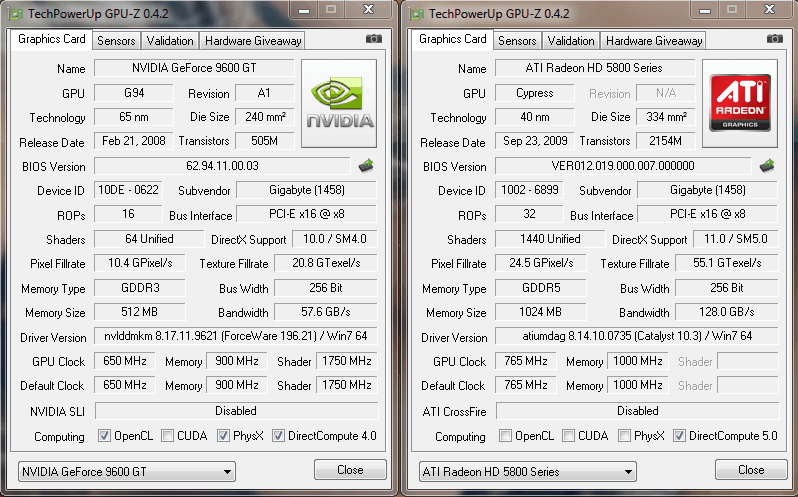Toggle DirectCompute 5.0 checkbox

coord(679,436)
